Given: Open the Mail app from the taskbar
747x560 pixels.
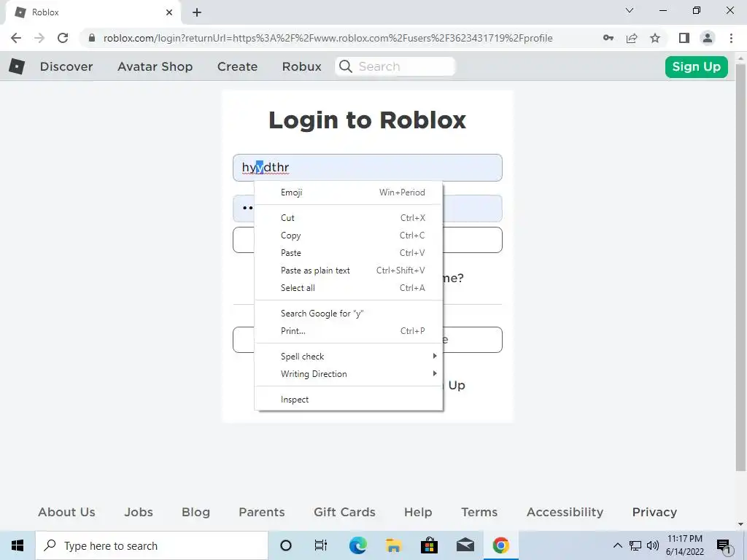Looking at the screenshot, I should tap(465, 545).
